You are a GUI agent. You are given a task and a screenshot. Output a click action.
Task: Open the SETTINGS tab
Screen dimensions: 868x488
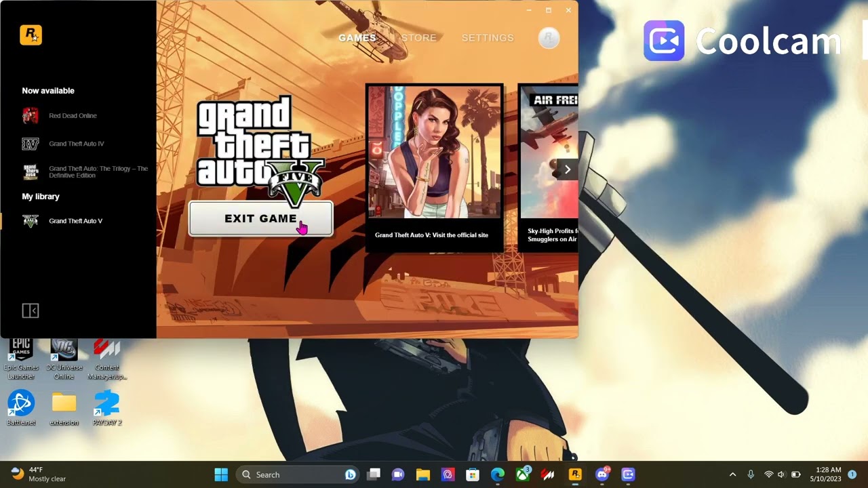click(488, 38)
